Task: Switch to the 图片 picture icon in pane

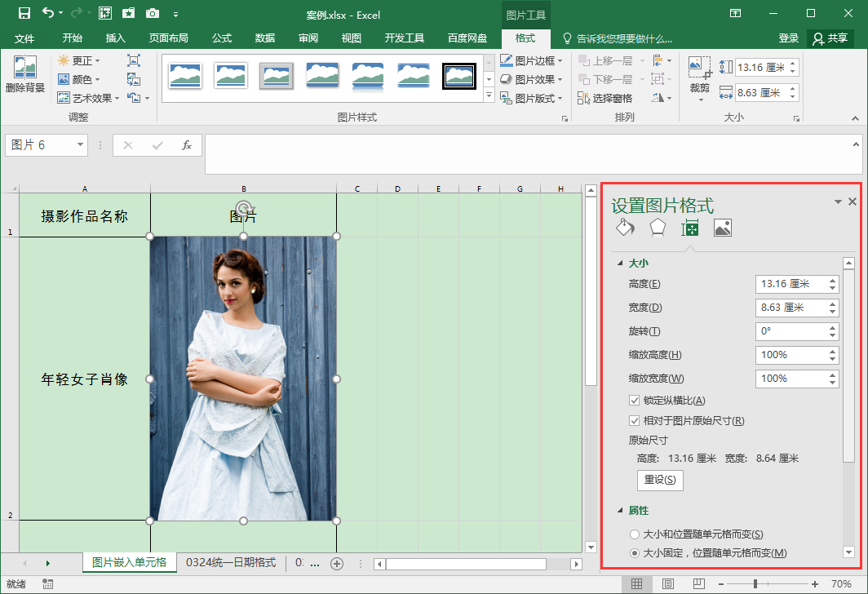Action: 722,228
